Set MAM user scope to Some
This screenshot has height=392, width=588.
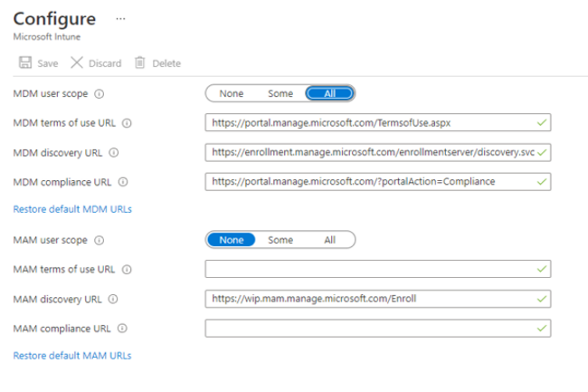pos(280,240)
